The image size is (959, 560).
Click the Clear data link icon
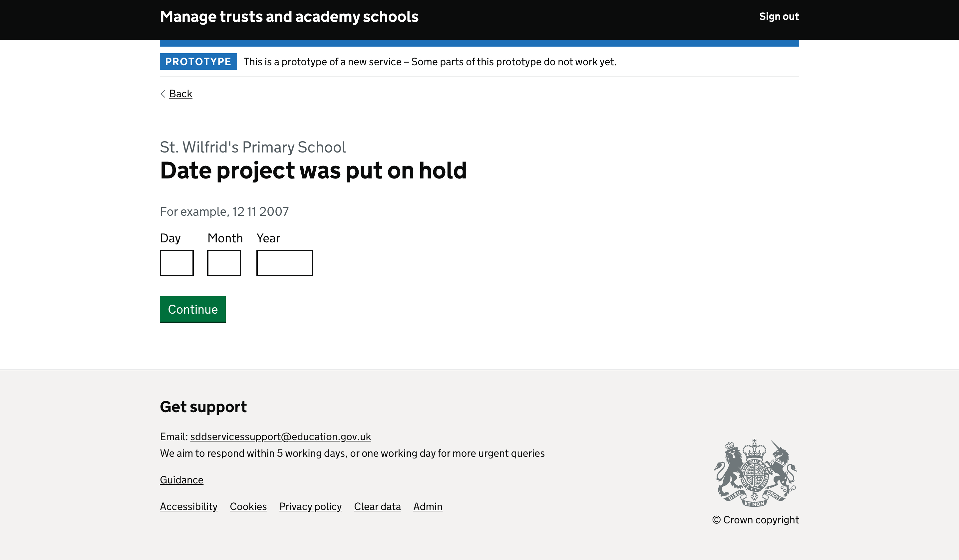coord(377,506)
